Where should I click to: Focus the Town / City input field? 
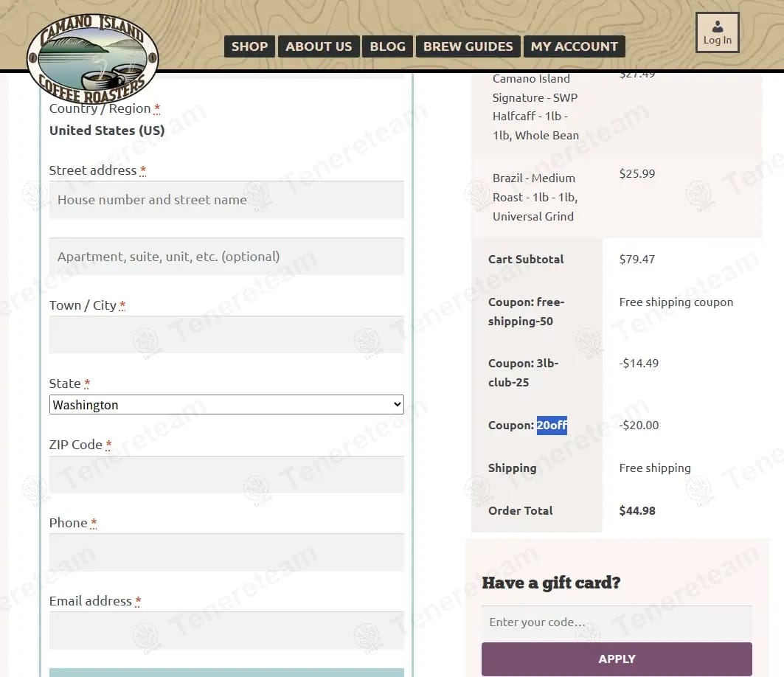226,335
